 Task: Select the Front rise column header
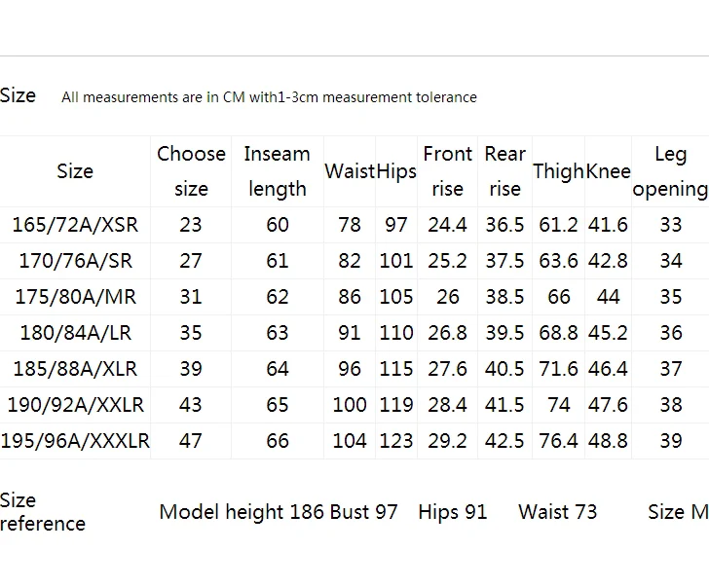pyautogui.click(x=448, y=171)
